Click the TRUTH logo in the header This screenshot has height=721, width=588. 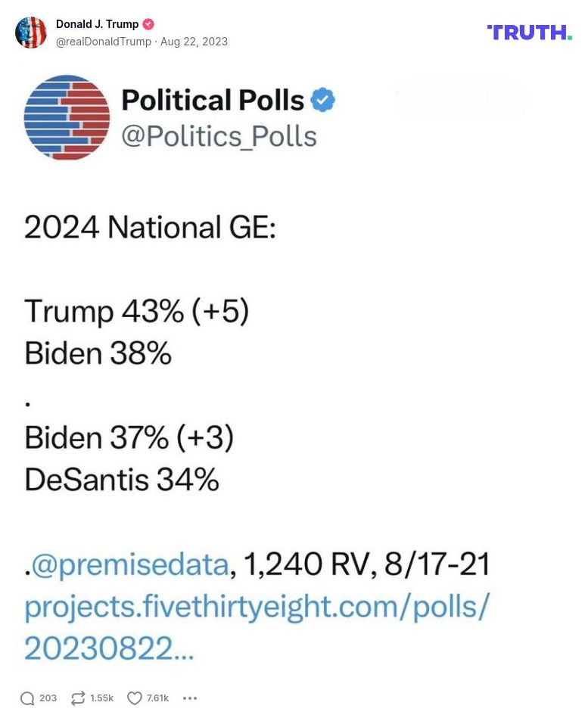click(x=530, y=32)
